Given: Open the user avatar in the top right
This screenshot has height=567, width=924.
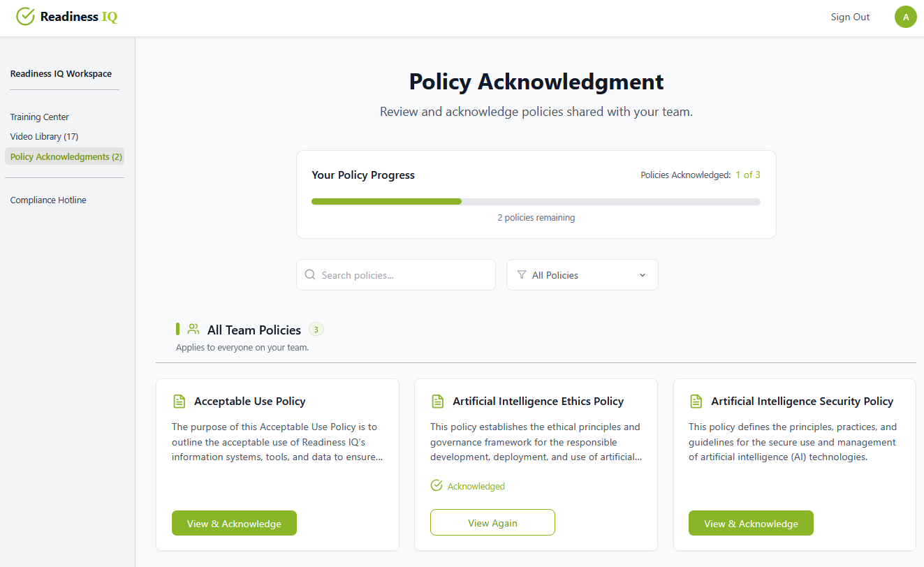Looking at the screenshot, I should point(906,16).
